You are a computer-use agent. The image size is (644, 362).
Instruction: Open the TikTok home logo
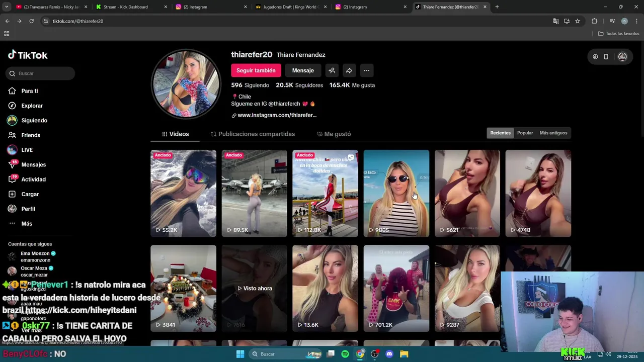click(28, 55)
